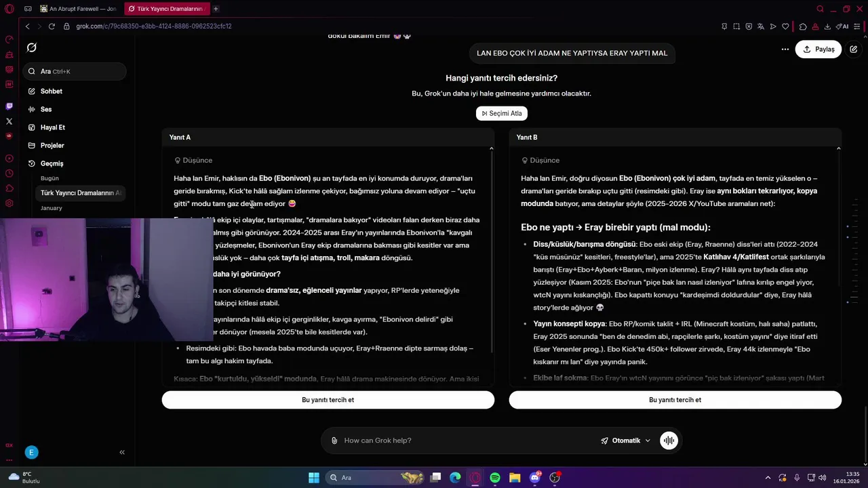Click the Yanıt A panel scrollbar
The image size is (868, 488).
(x=492, y=251)
